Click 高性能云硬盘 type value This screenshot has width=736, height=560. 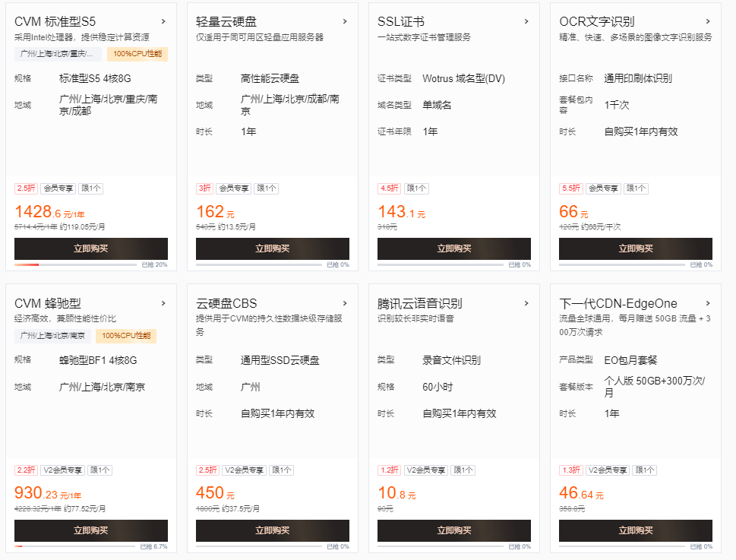[x=270, y=78]
